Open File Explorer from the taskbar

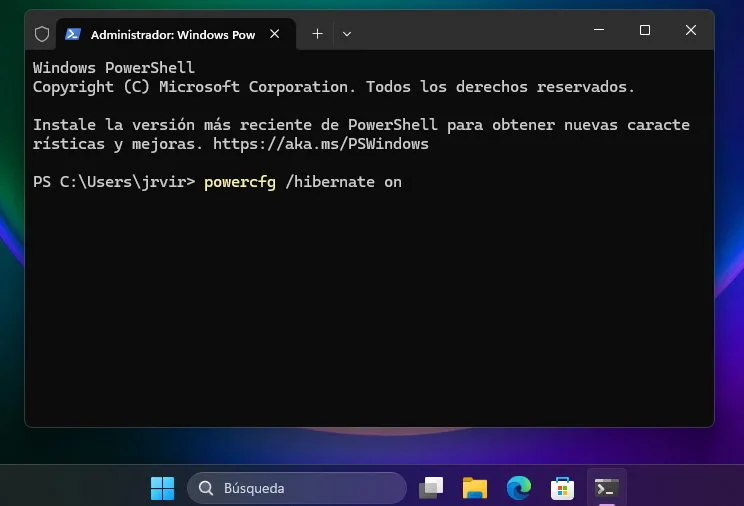[x=475, y=488]
